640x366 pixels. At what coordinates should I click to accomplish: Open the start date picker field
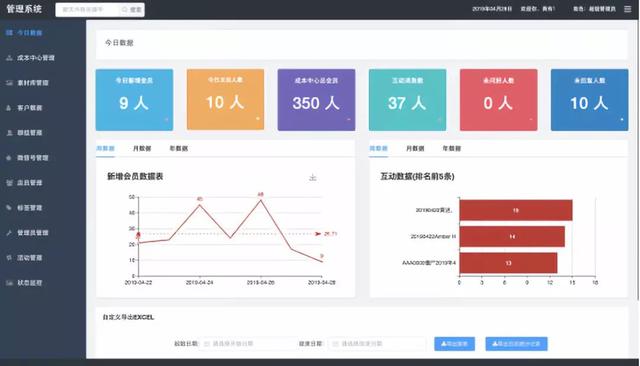click(247, 344)
